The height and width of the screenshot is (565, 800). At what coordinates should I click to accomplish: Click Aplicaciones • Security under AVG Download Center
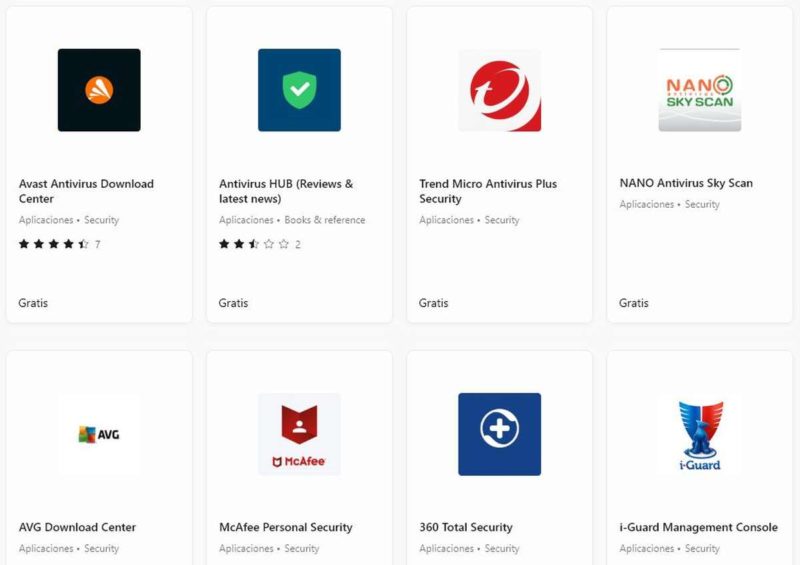[69, 549]
